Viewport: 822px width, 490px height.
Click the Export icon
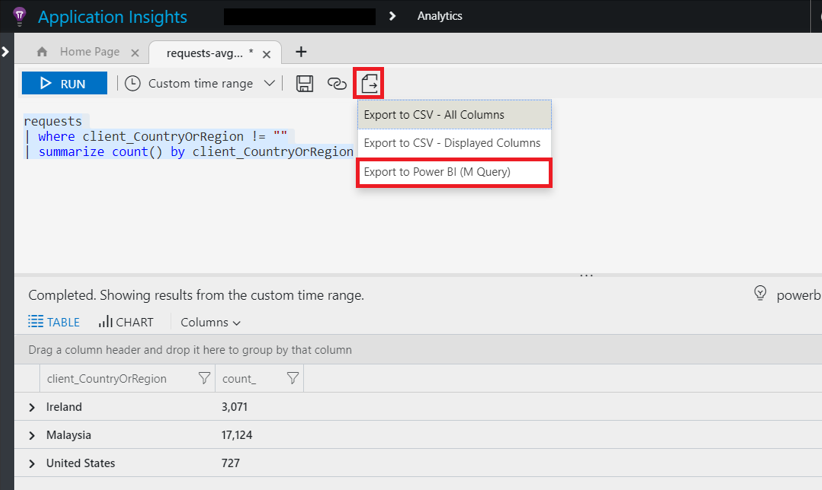(369, 83)
